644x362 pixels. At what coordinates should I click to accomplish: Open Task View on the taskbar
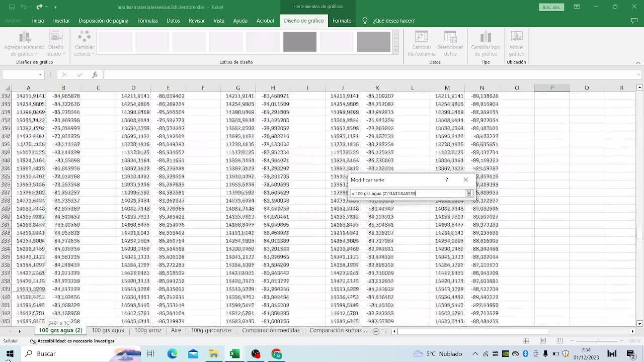[x=150, y=354]
